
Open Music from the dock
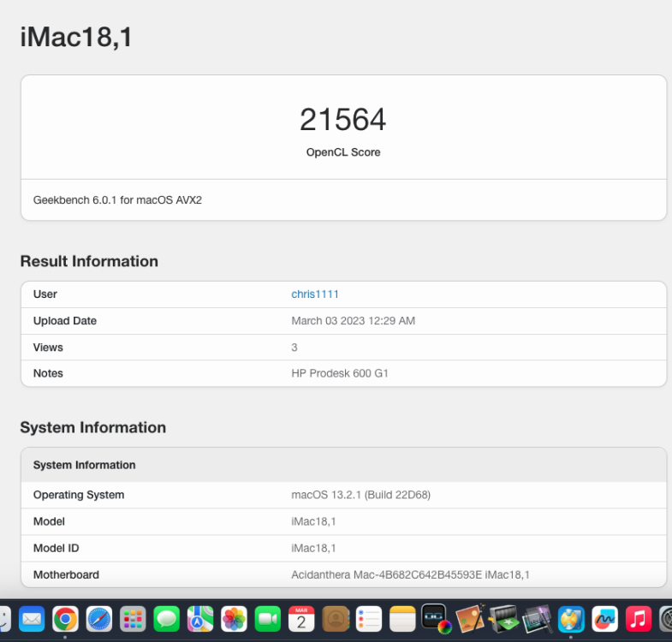[639, 619]
